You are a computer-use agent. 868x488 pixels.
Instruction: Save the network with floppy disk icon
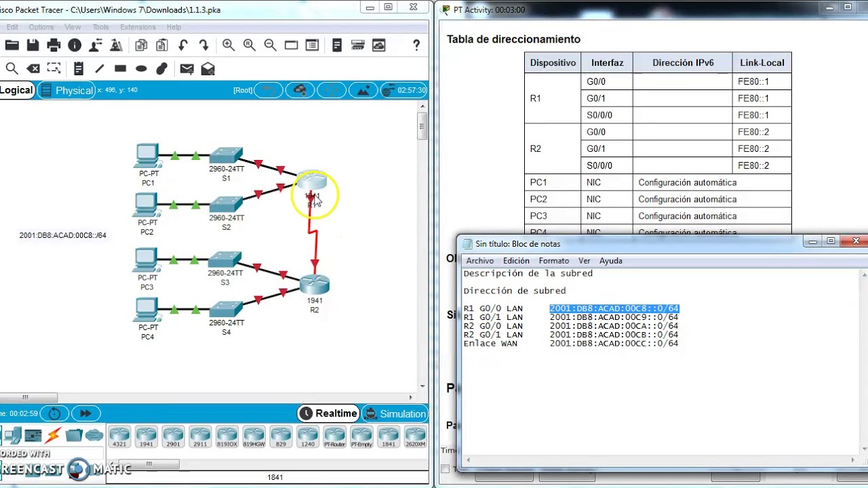coord(33,45)
